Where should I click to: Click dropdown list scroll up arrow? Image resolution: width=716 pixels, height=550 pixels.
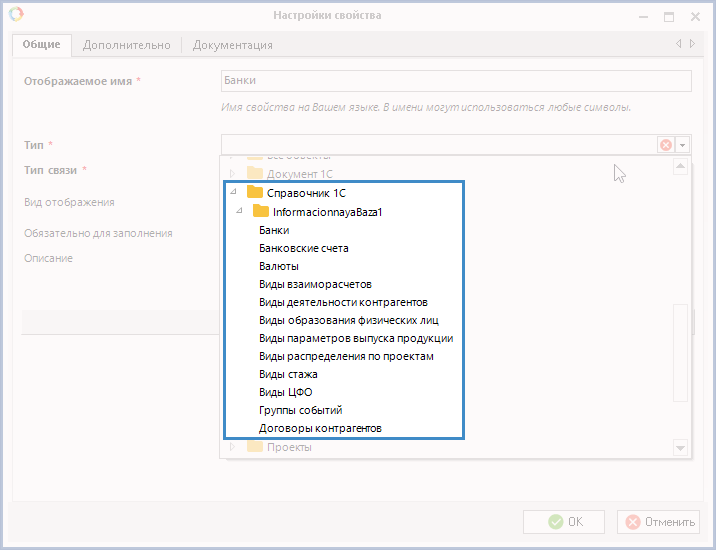click(x=680, y=166)
